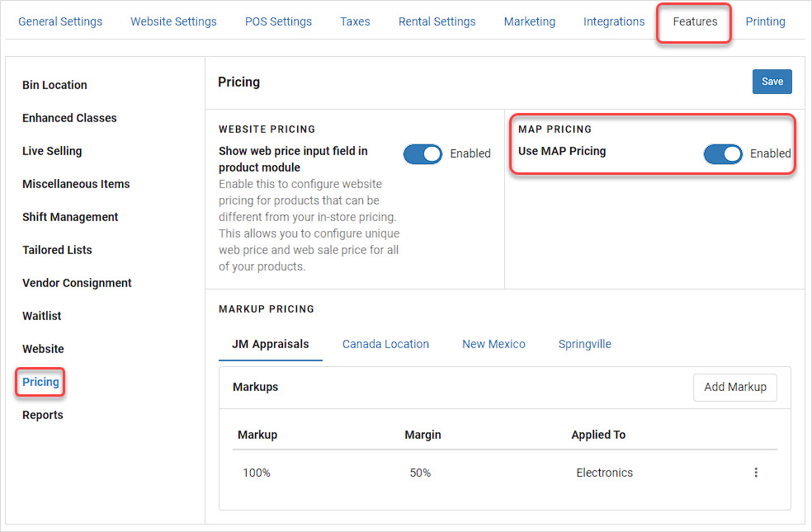Open the Reports sidebar item

42,415
